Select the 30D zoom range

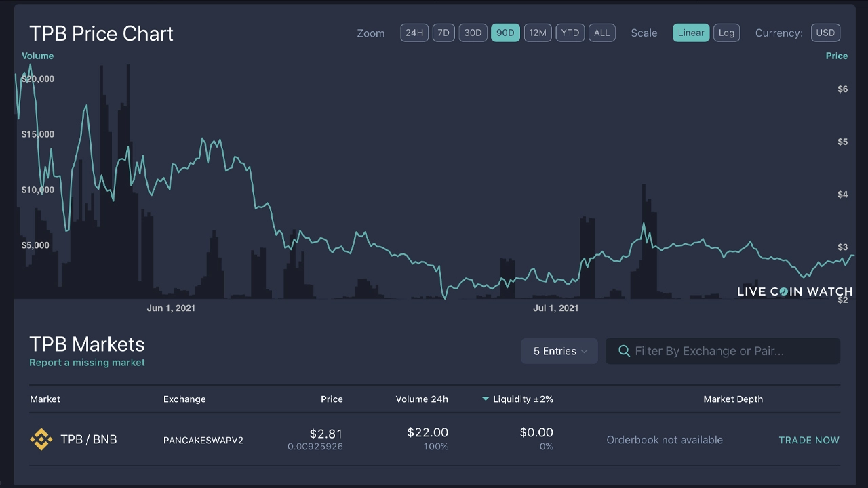473,33
